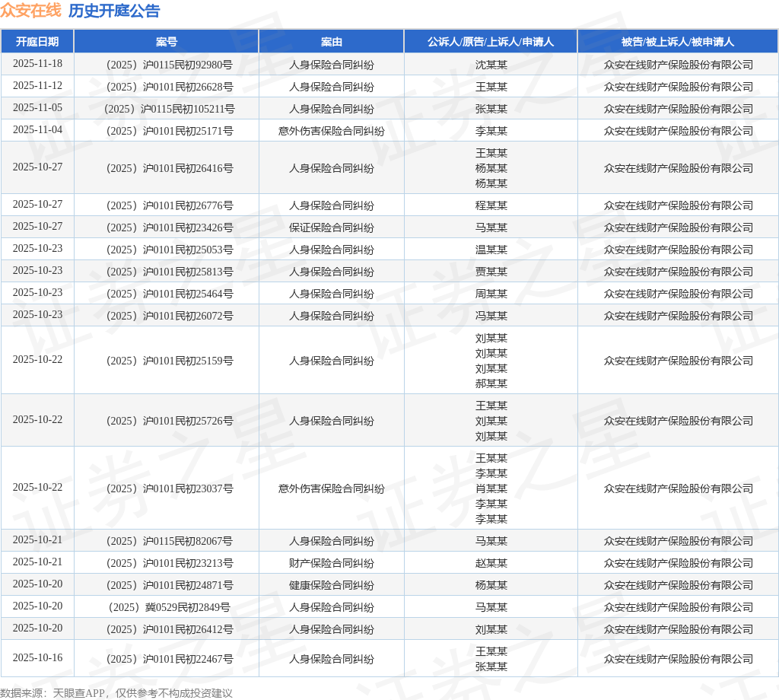Click case number 沪0101民初23213号
This screenshot has width=779, height=700.
(x=170, y=563)
